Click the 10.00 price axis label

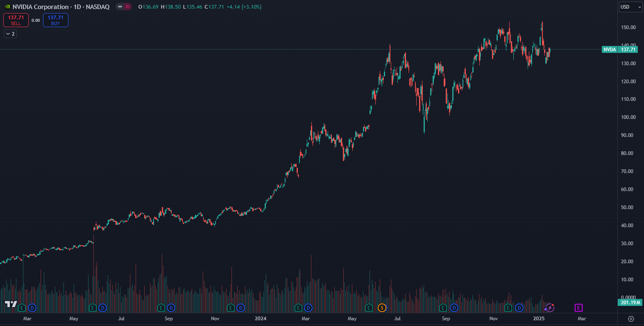(627, 280)
